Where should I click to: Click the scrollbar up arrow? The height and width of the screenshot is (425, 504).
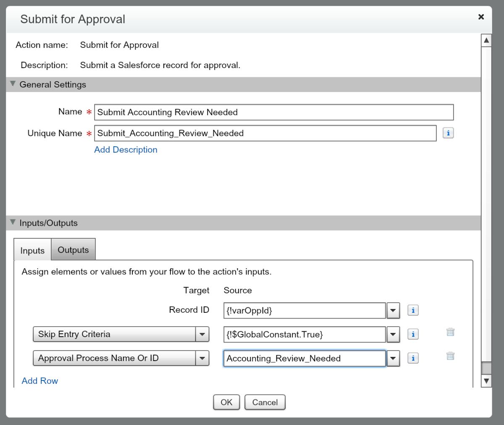click(486, 41)
